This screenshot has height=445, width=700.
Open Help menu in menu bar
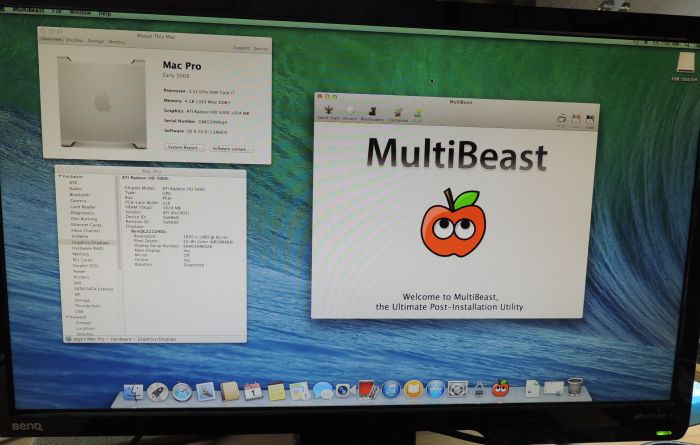pyautogui.click(x=104, y=13)
